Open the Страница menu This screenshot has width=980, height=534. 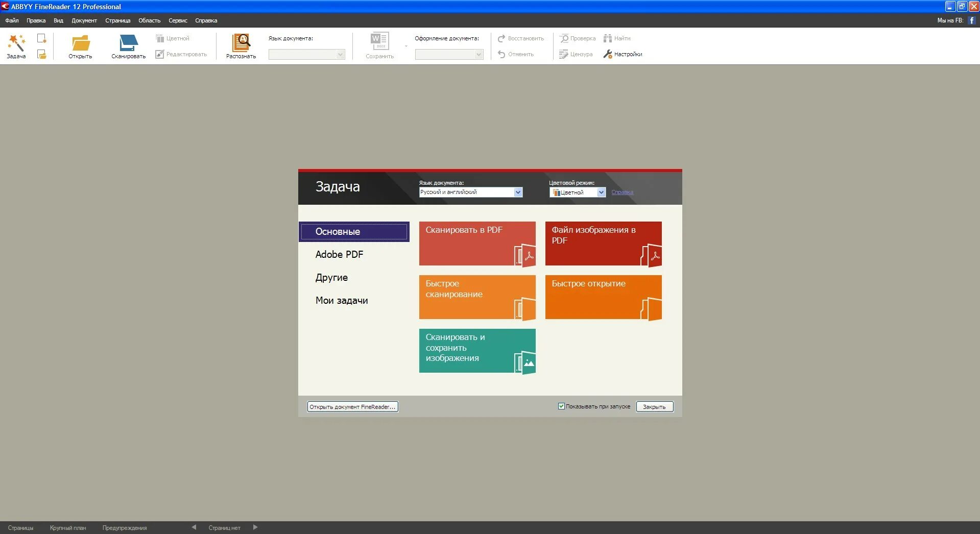[118, 20]
